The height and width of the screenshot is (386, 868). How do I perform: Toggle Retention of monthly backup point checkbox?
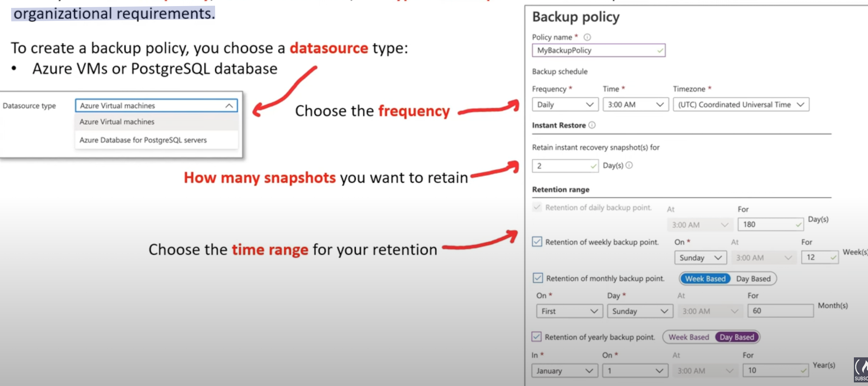tap(537, 278)
